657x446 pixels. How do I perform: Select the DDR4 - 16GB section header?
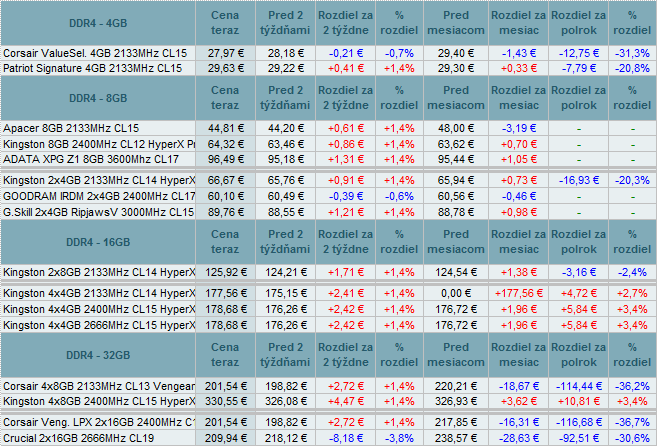tap(98, 242)
